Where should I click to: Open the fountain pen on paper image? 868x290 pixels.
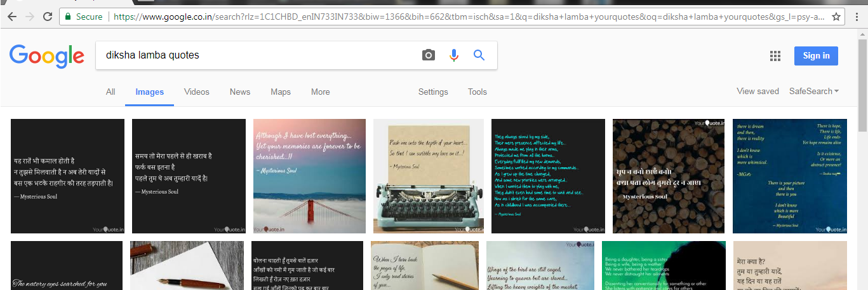(x=187, y=265)
